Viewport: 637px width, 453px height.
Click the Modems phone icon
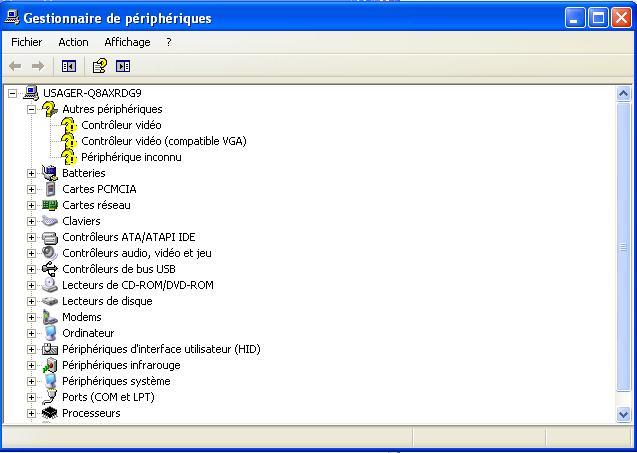point(50,317)
